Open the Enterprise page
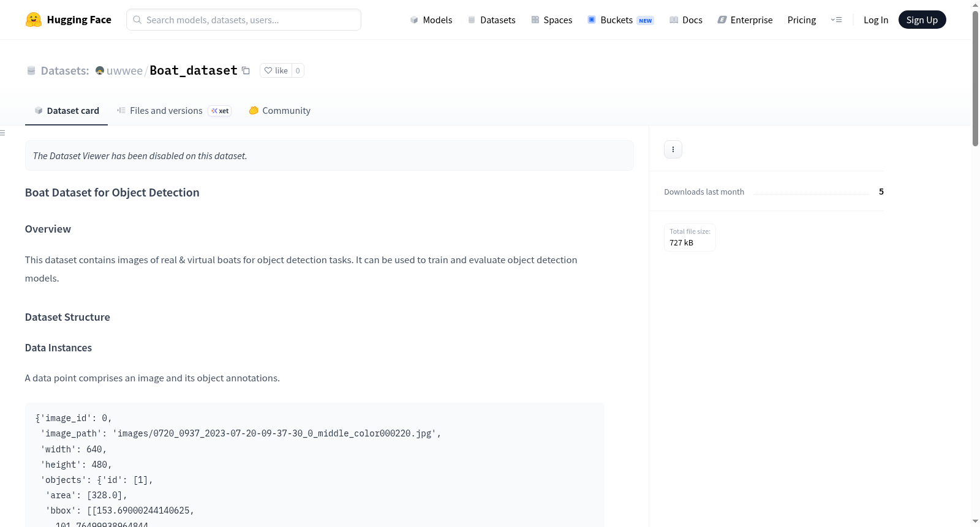This screenshot has width=980, height=527. click(745, 20)
